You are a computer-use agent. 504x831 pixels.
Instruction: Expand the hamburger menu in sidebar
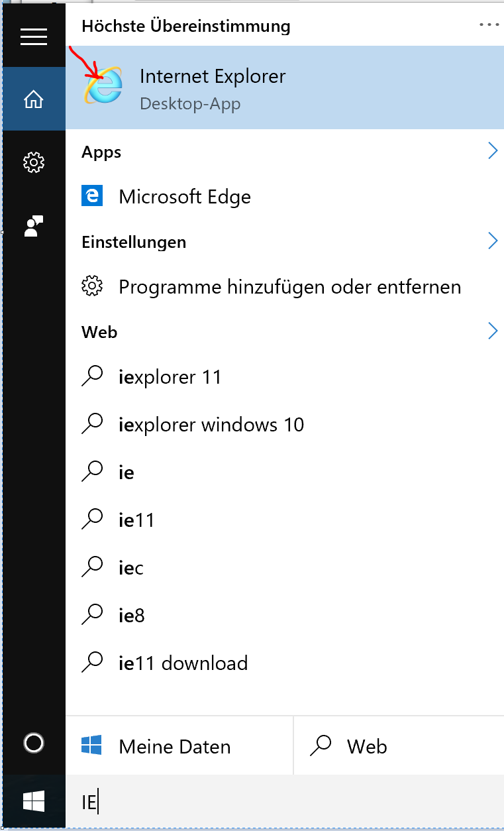coord(34,38)
